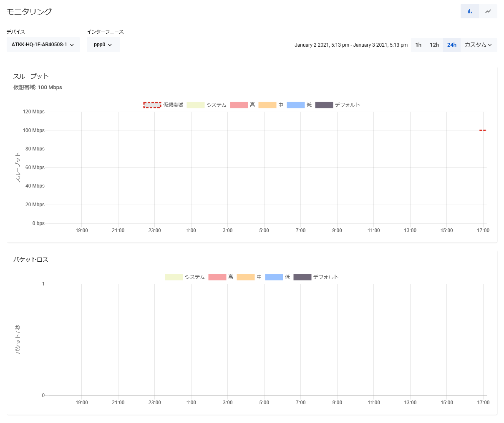Click the モニタリング page title

[x=29, y=12]
